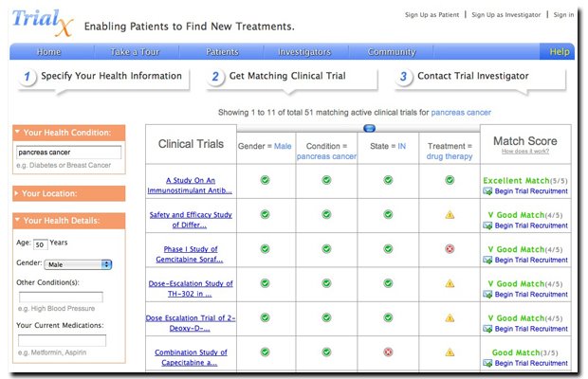The width and height of the screenshot is (588, 379).
Task: Click red state cross for Combination Study of Capecitabine
Action: pos(388,352)
